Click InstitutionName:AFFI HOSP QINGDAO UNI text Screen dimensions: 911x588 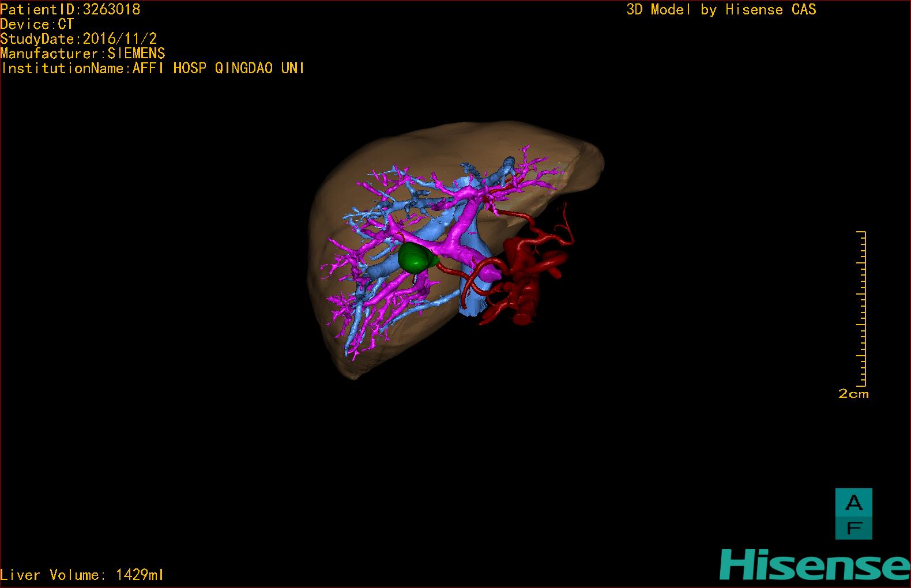(153, 68)
